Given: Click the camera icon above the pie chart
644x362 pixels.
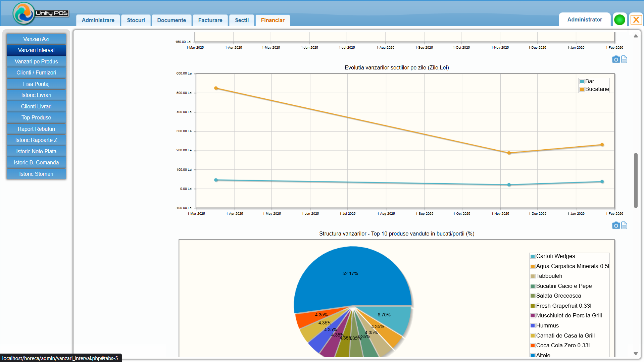Looking at the screenshot, I should (x=615, y=225).
